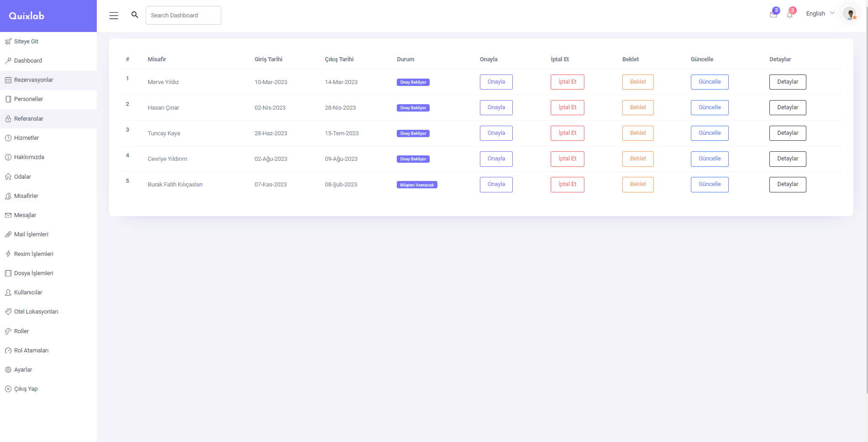Viewport: 868px width, 442px height.
Task: Click the Misafir column header
Action: [157, 59]
